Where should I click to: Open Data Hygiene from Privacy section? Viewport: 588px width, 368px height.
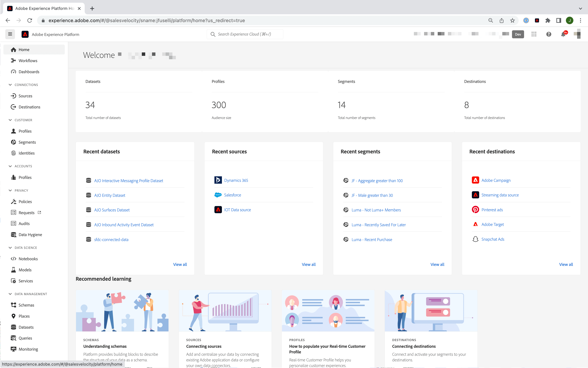30,234
